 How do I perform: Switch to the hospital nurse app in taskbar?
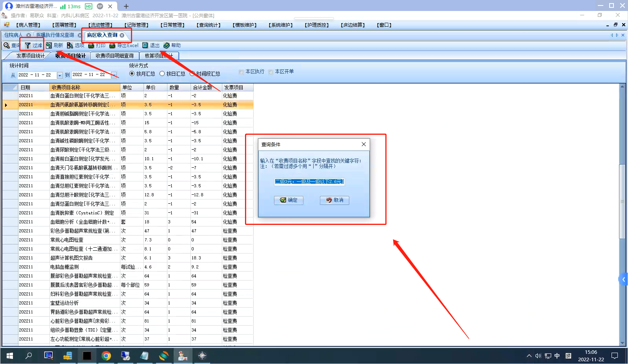click(x=183, y=356)
